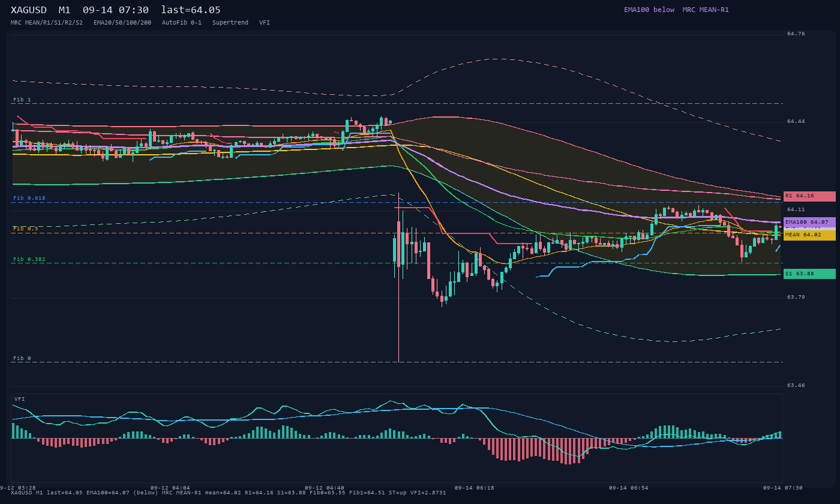The width and height of the screenshot is (840, 504).
Task: Click the 63.46 price axis label
Action: (796, 385)
